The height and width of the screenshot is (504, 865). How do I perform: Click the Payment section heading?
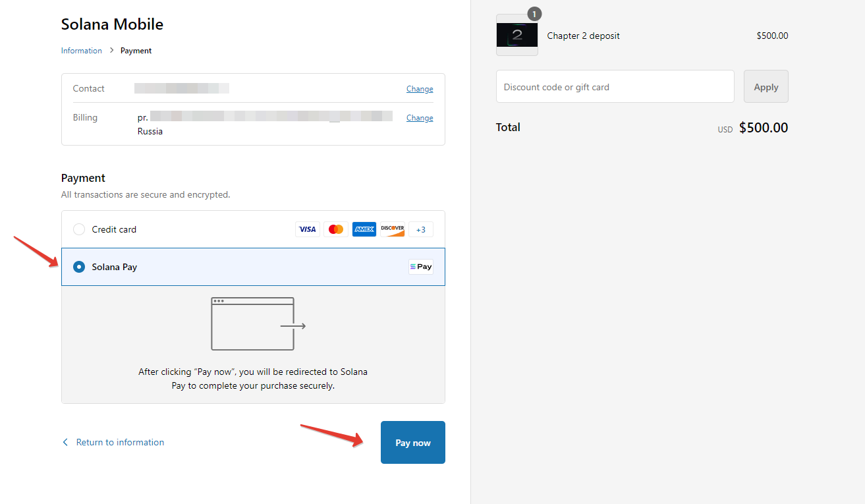click(x=83, y=178)
